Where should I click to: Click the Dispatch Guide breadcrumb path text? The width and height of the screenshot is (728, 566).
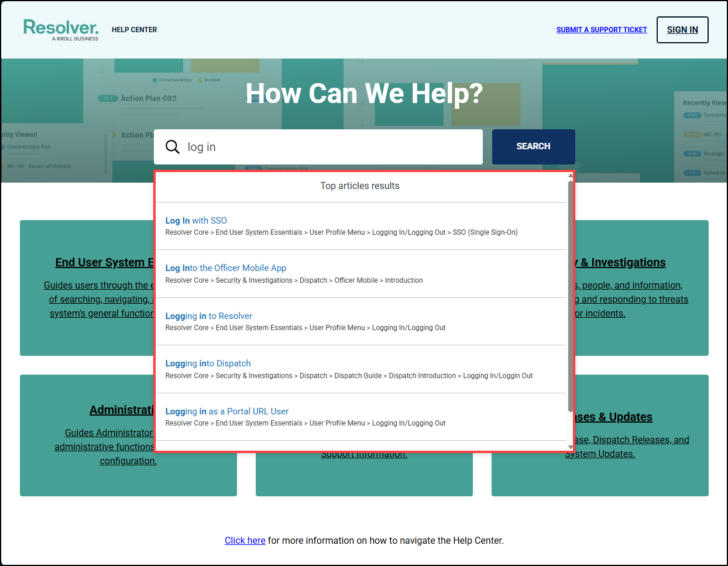pyautogui.click(x=349, y=376)
